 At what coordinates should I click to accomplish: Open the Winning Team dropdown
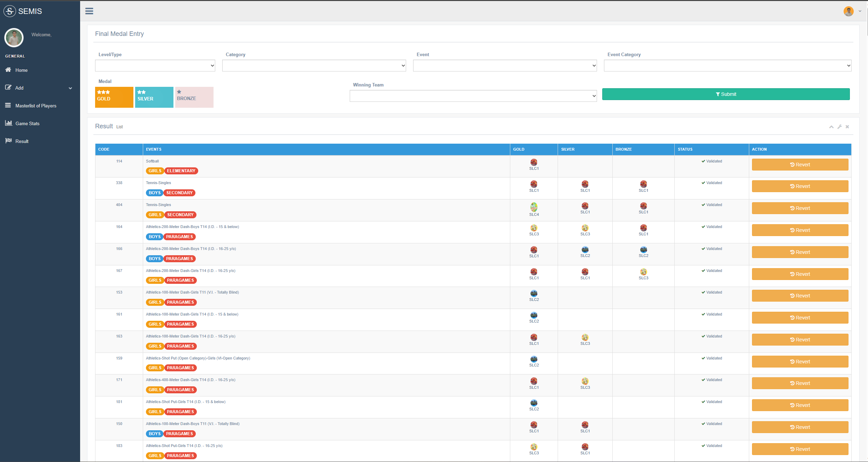click(x=473, y=96)
